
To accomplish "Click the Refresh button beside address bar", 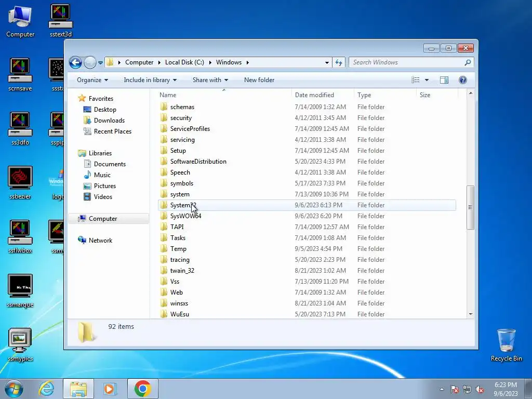I will [x=339, y=62].
